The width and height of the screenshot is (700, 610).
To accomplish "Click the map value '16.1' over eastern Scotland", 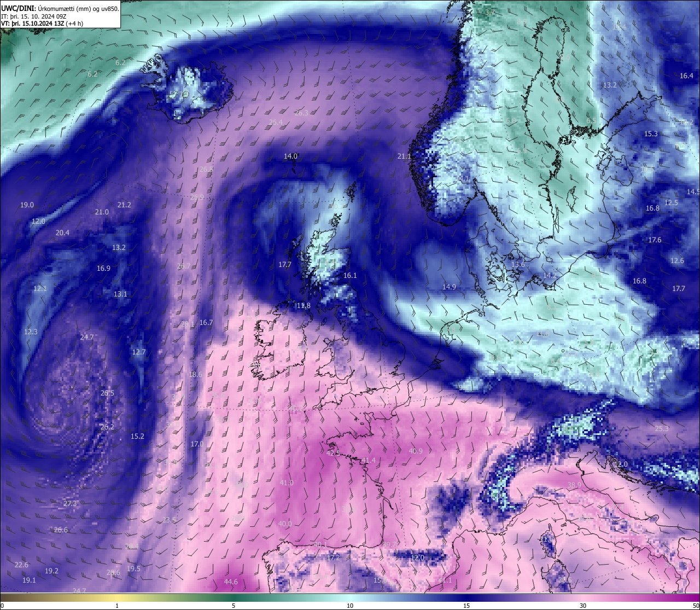I will [x=350, y=275].
